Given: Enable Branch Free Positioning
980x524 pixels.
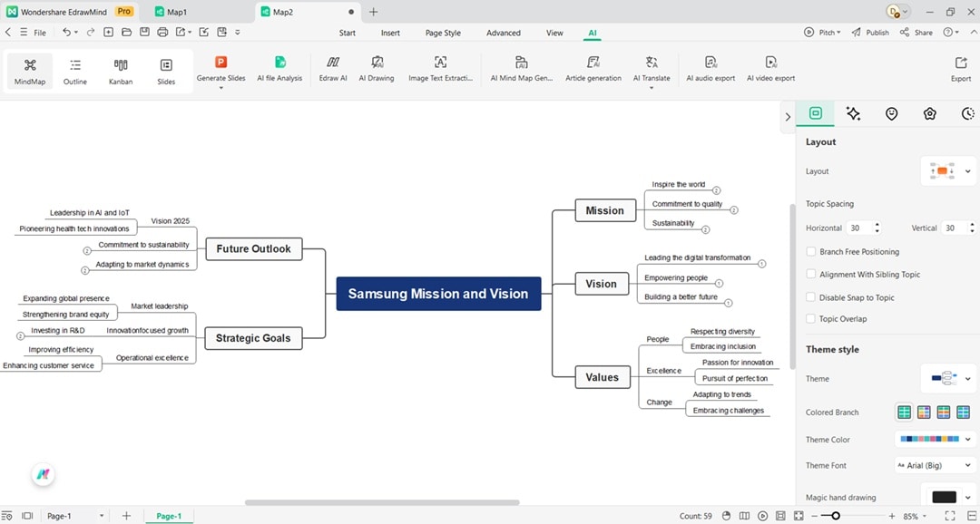Looking at the screenshot, I should [810, 251].
